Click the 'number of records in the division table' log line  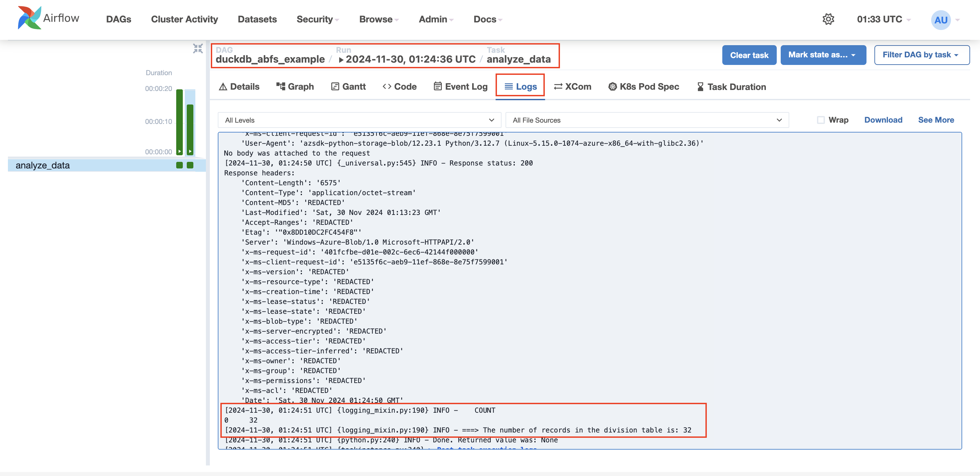click(458, 430)
